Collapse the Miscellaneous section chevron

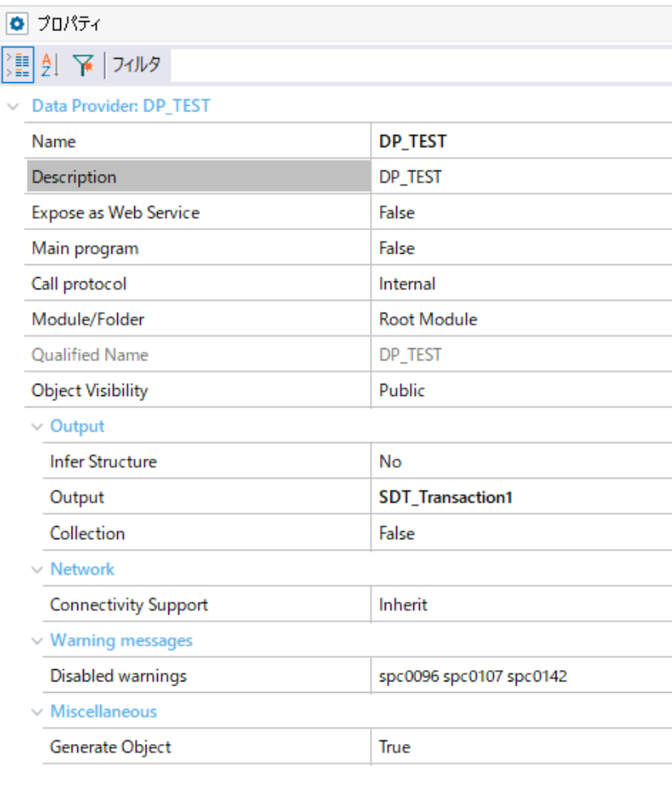coord(37,712)
